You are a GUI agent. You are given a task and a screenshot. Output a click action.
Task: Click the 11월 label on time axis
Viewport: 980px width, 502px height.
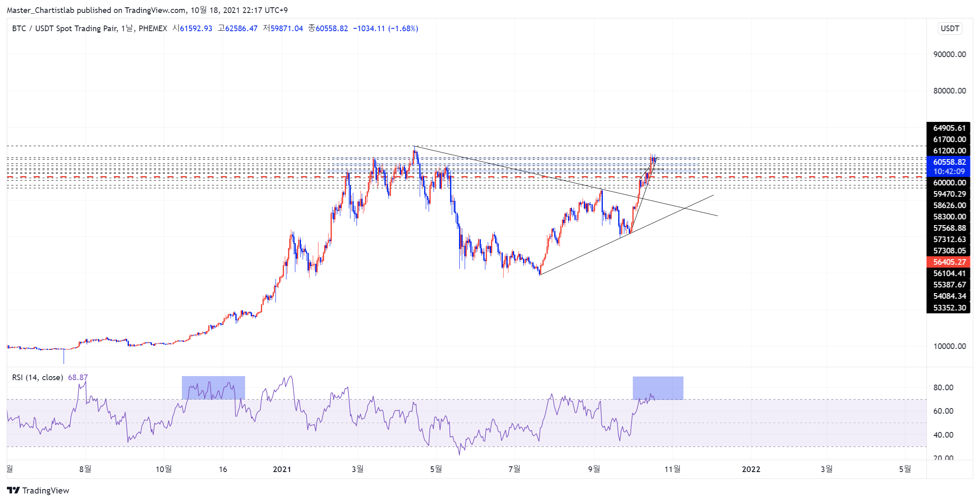[x=673, y=469]
